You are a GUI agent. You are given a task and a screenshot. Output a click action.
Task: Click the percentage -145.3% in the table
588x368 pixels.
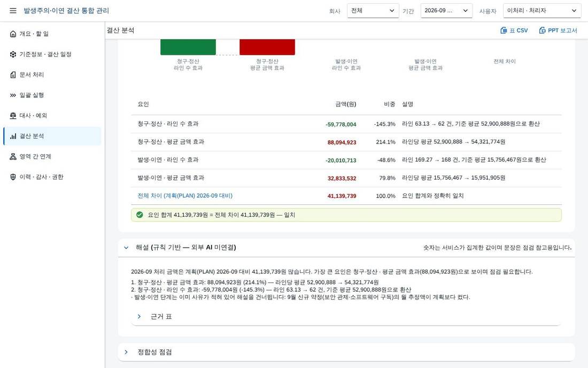tap(384, 124)
